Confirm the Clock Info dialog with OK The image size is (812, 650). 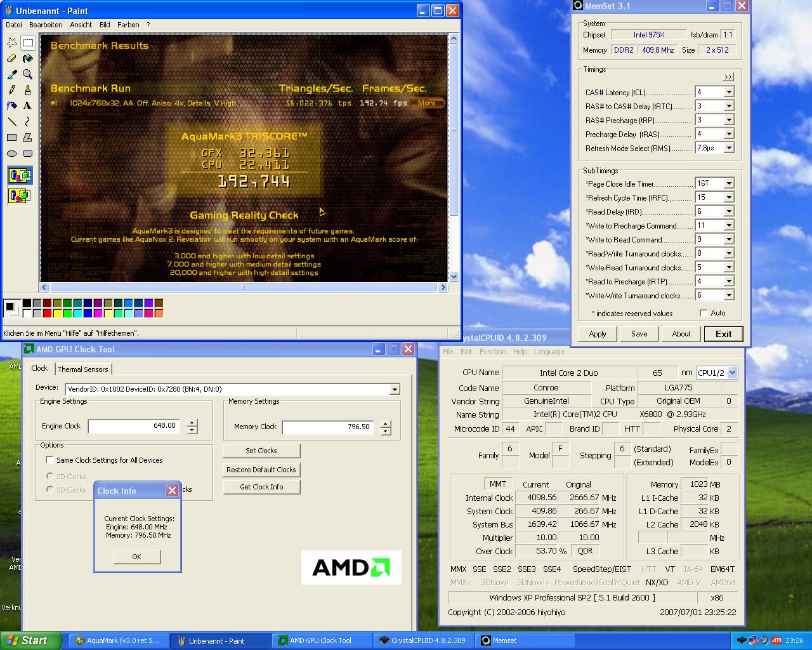click(136, 557)
